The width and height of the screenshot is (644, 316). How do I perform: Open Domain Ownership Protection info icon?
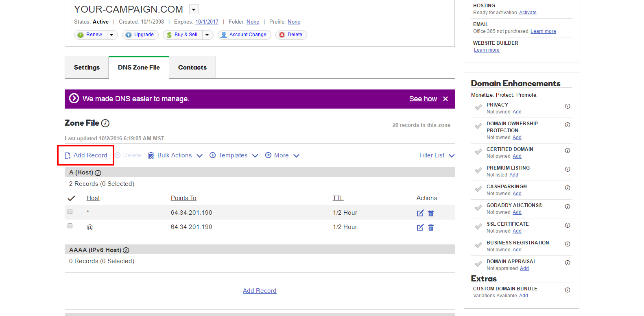[x=568, y=125]
